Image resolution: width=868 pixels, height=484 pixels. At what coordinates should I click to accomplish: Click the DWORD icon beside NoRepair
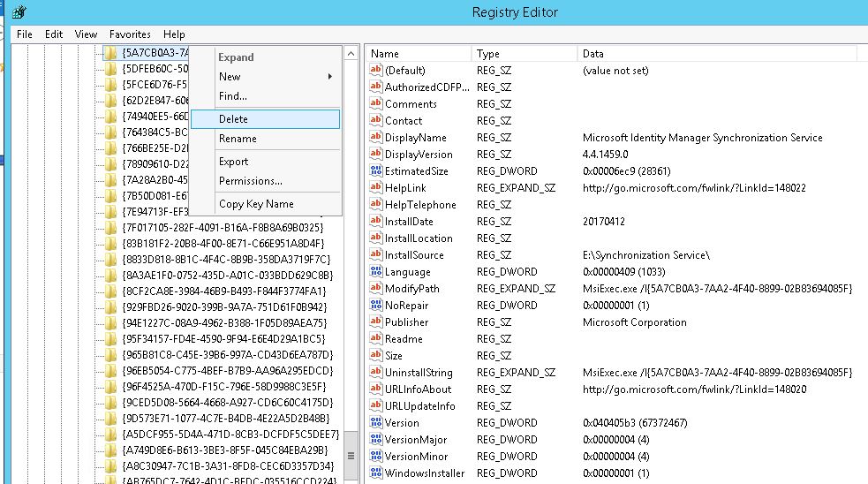[x=376, y=305]
